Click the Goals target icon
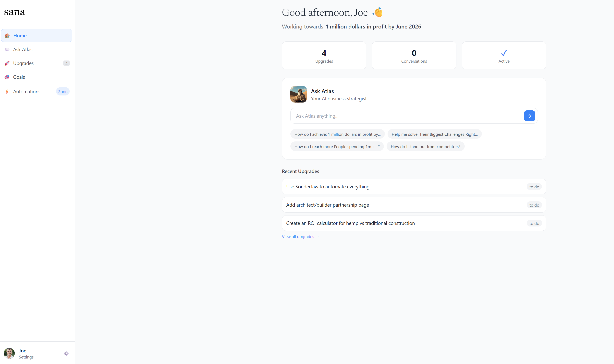The width and height of the screenshot is (614, 364). (x=7, y=77)
